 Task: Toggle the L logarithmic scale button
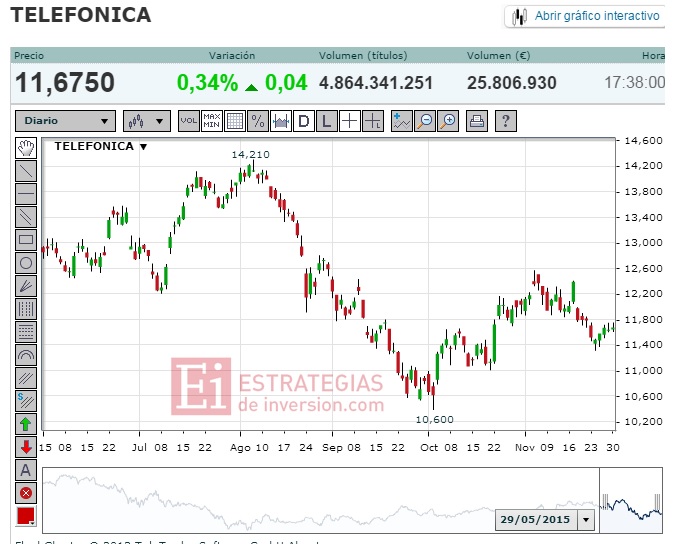327,121
